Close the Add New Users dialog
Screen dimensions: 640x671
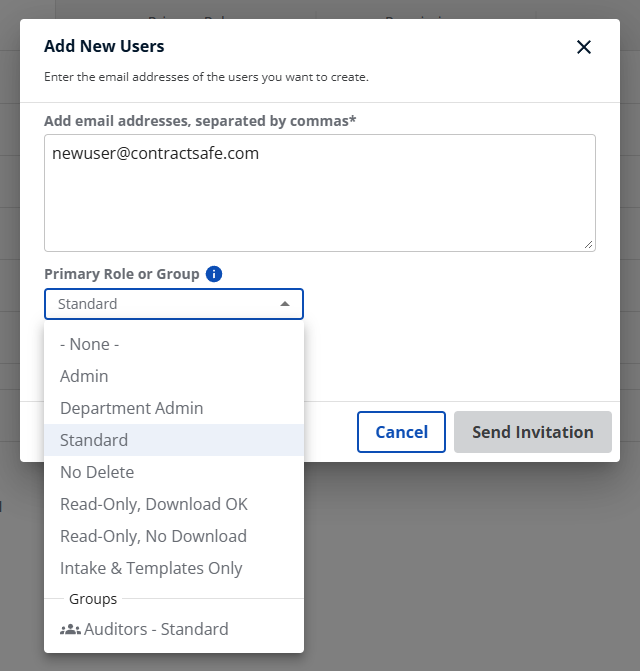click(x=584, y=47)
